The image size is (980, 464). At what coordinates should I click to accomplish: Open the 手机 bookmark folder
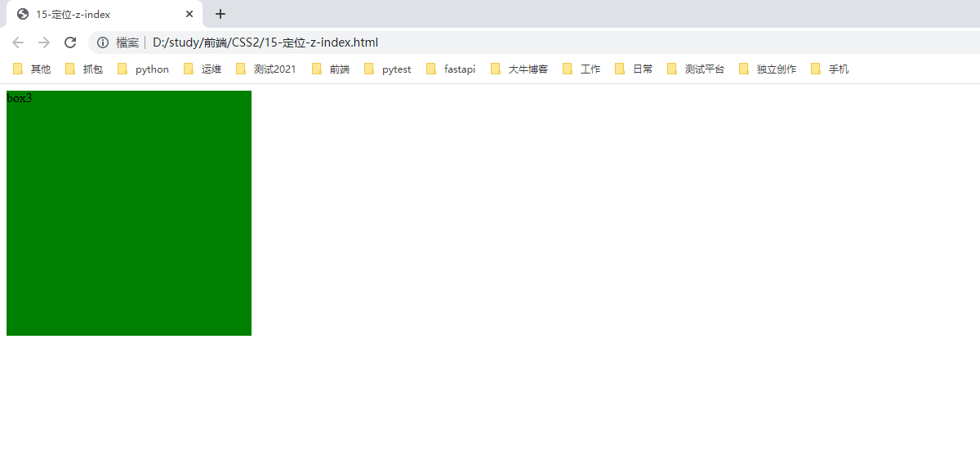[x=830, y=69]
